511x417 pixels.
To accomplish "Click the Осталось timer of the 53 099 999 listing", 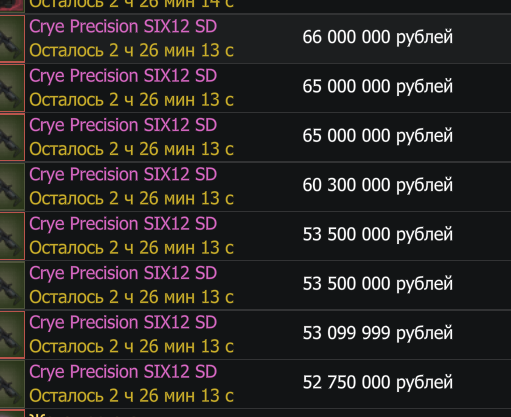I will click(x=132, y=347).
